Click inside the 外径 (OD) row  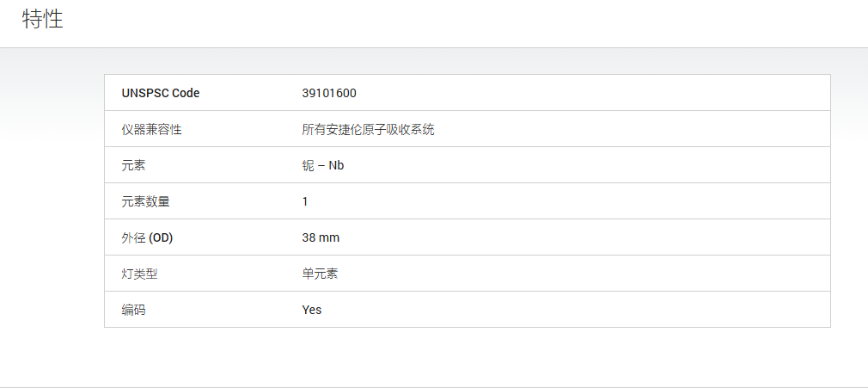[468, 237]
